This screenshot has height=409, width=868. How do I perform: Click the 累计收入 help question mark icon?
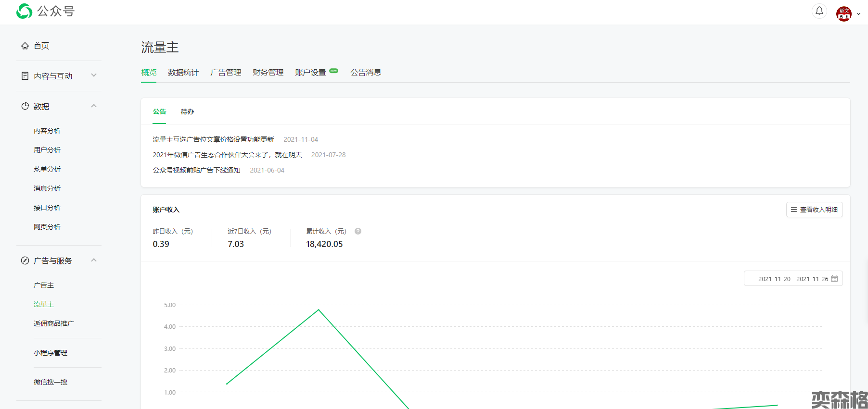pyautogui.click(x=358, y=231)
